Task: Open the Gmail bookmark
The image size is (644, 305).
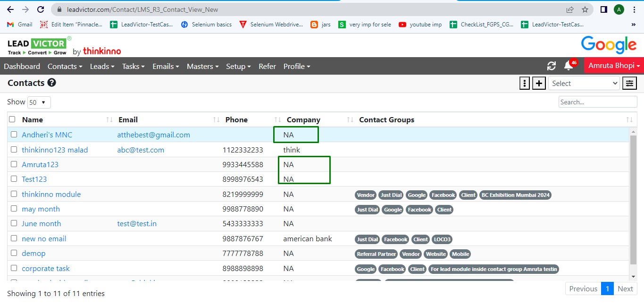Action: click(20, 25)
